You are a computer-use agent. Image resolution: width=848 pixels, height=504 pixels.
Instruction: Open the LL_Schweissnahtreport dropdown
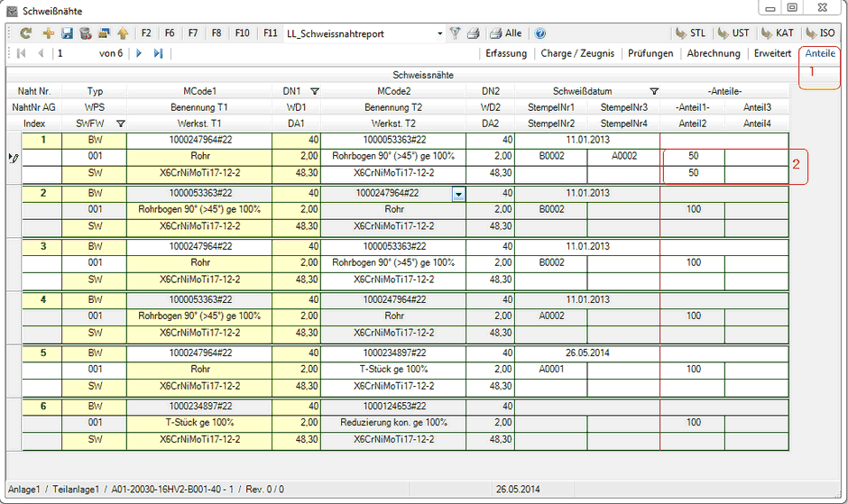click(439, 33)
